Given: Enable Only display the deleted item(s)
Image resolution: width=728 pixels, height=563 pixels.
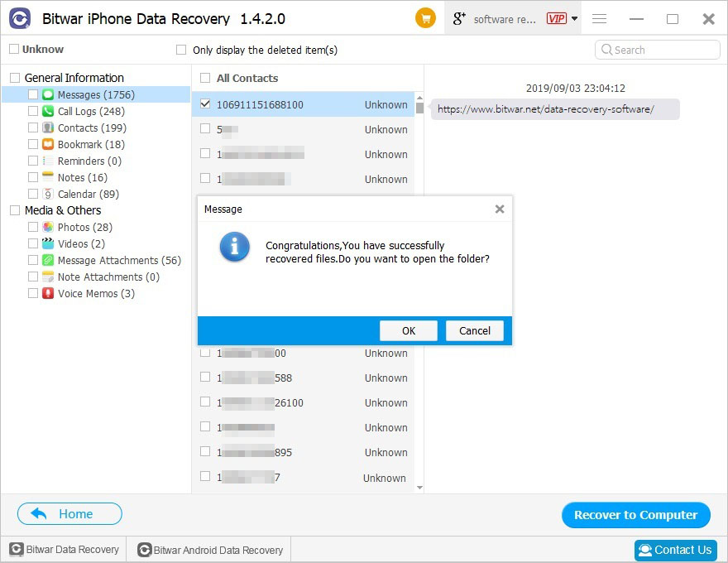Looking at the screenshot, I should 181,50.
